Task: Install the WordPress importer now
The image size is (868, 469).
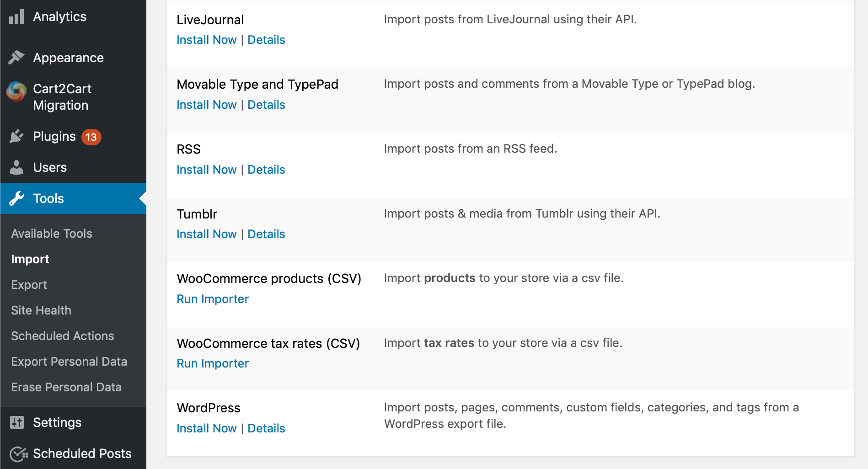Action: (207, 428)
